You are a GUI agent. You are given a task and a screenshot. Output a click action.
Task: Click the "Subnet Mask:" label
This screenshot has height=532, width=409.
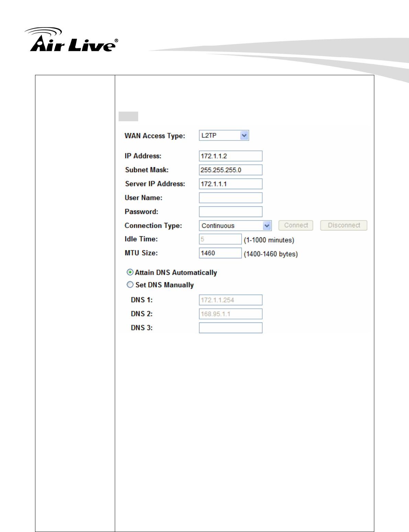click(x=147, y=170)
